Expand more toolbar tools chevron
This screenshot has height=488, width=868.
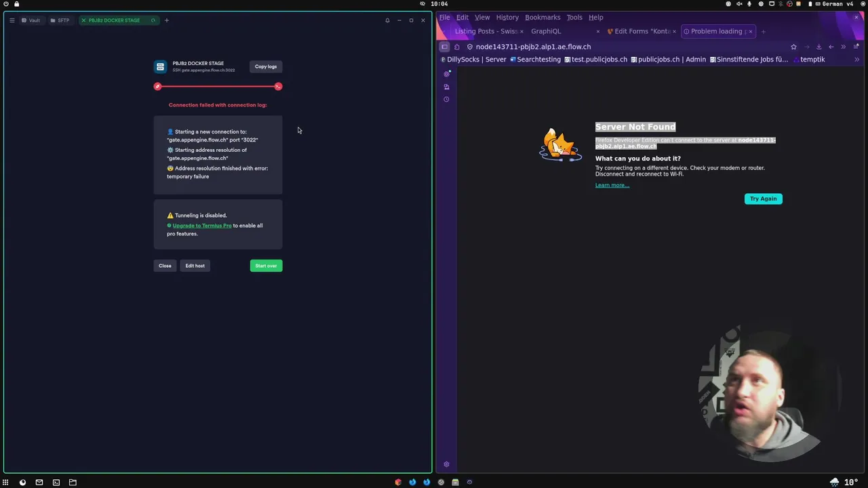[844, 47]
